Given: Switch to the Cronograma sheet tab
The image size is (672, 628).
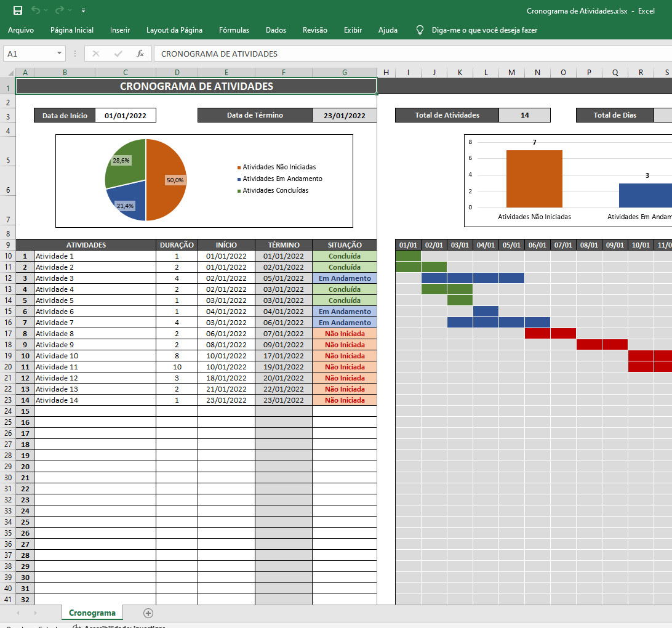Looking at the screenshot, I should (x=92, y=613).
